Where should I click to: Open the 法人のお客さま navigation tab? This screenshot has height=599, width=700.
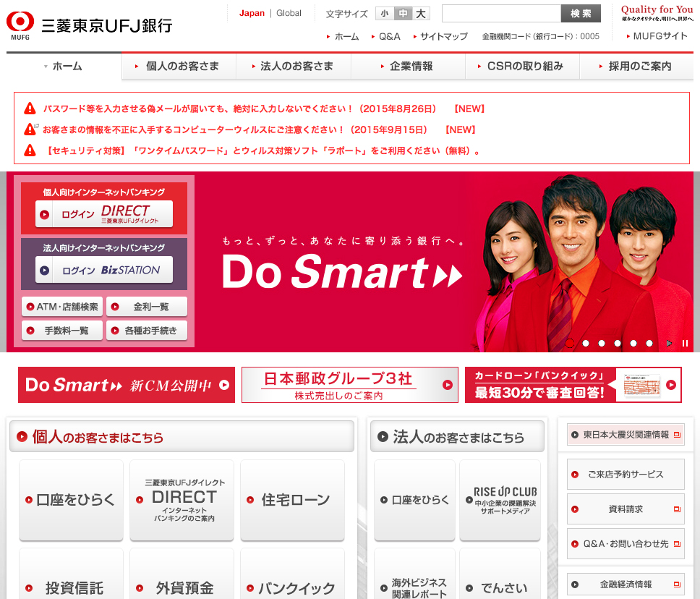294,66
